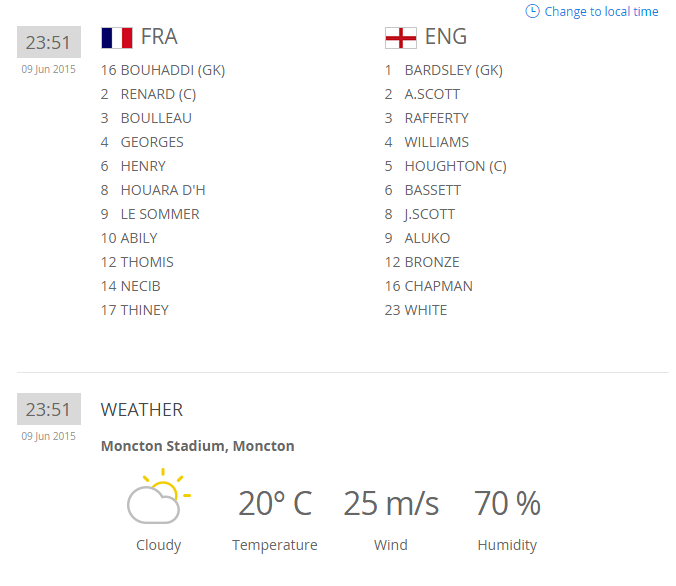Select Bronze in the England lineup
Viewport: 676px width, 586px height.
coord(432,262)
